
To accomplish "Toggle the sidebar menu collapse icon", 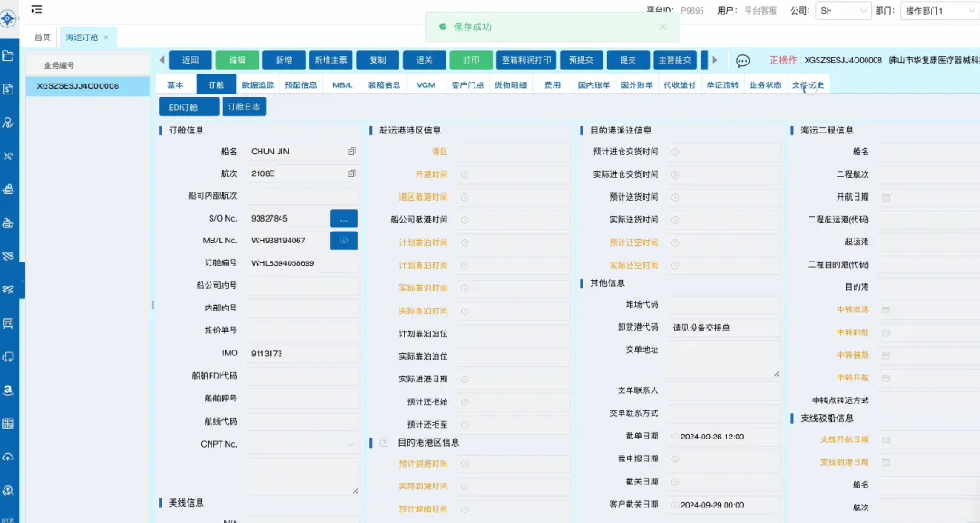I will (x=36, y=11).
